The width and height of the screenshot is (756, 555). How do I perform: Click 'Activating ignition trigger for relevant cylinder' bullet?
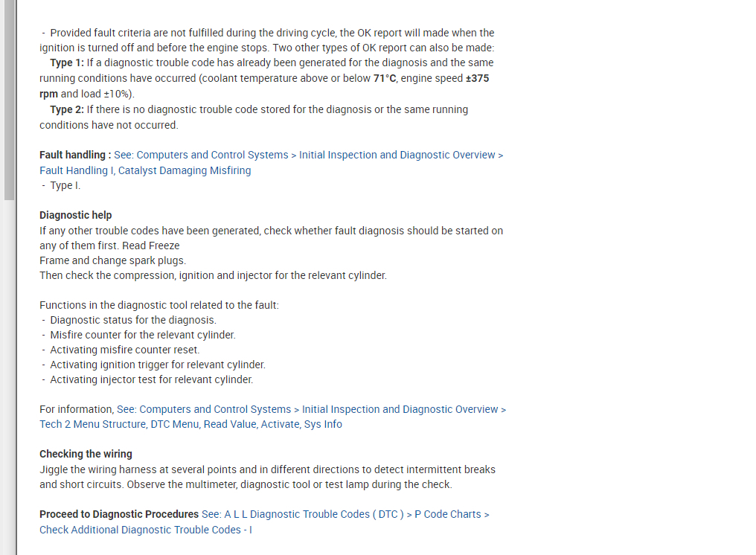click(x=157, y=365)
